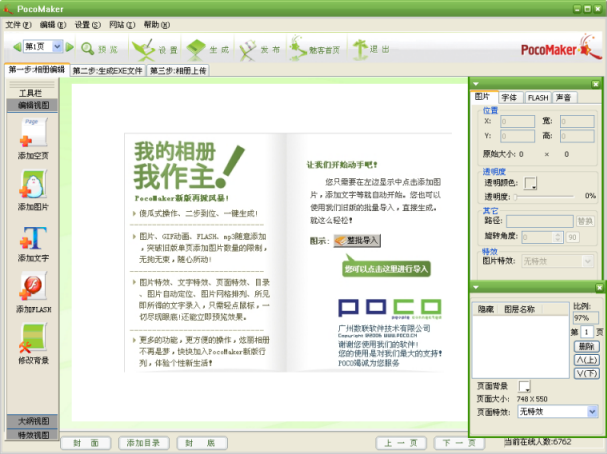Screen dimensions: 607x454
Task: Switch to the FLASH properties tab
Action: (x=538, y=98)
